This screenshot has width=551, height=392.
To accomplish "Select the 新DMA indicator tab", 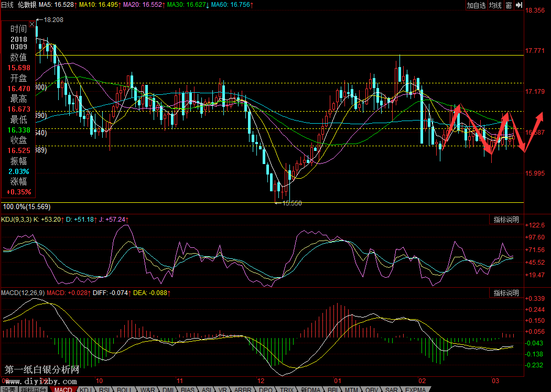I will pyautogui.click(x=310, y=389).
